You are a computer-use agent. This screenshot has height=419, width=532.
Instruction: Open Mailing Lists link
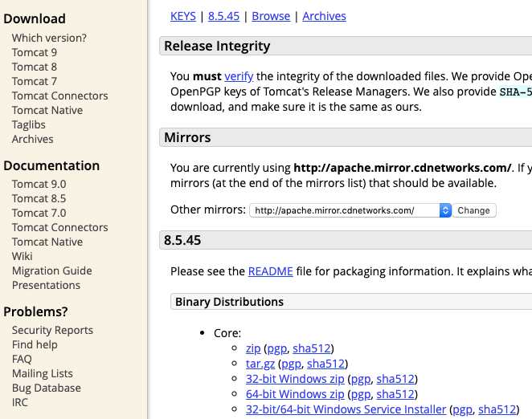43,373
